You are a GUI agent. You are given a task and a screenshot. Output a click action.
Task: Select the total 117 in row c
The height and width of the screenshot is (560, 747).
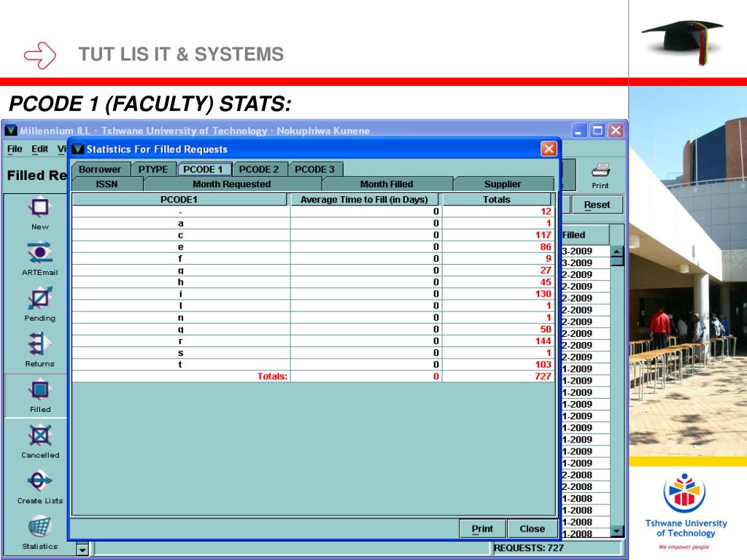pos(543,235)
